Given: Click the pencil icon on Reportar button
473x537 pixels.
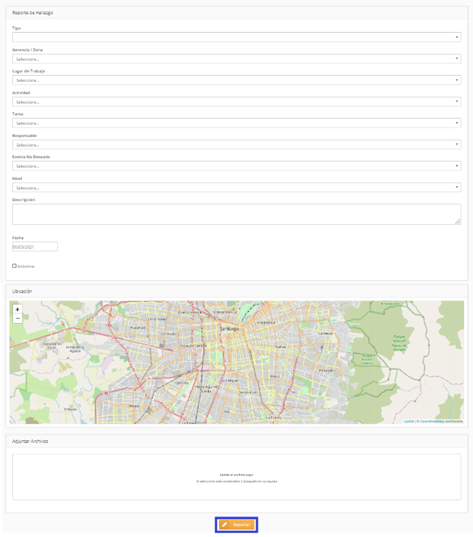Looking at the screenshot, I should (x=225, y=525).
